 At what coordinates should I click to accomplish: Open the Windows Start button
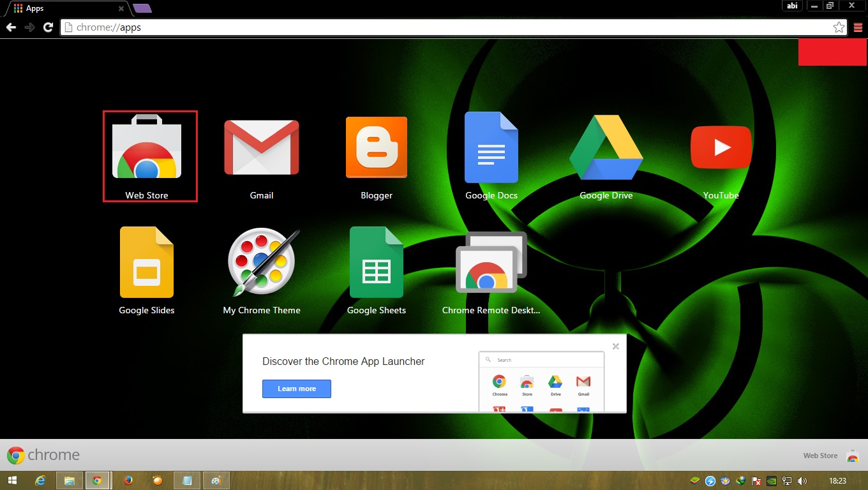click(x=13, y=480)
